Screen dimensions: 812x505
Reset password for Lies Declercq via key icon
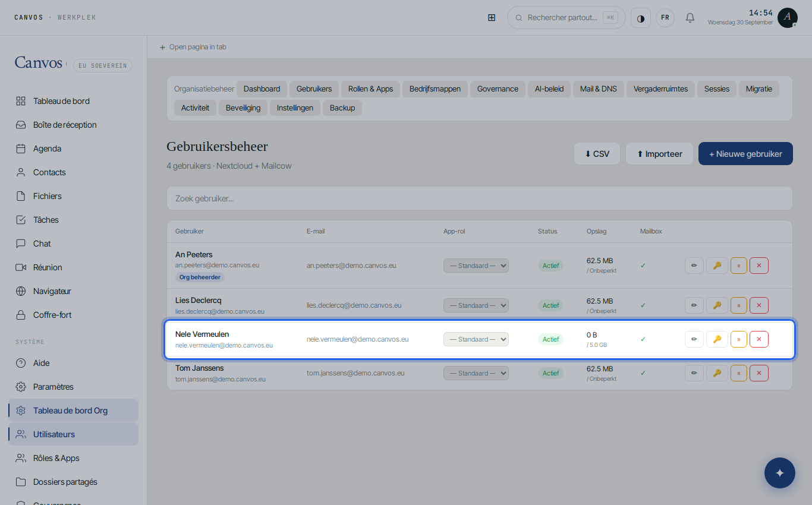717,305
